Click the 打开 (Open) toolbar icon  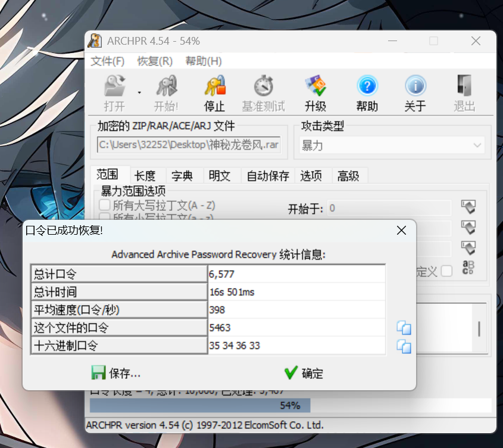point(114,87)
